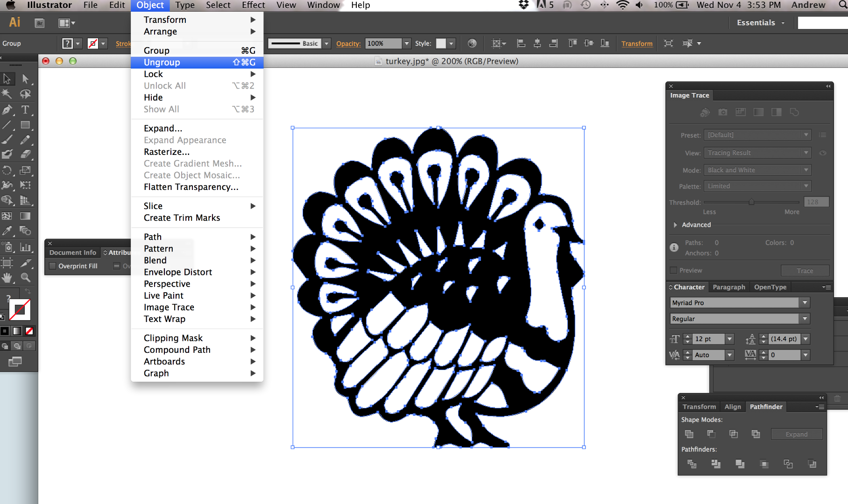848x504 pixels.
Task: Activate the Eyedropper tool
Action: pyautogui.click(x=7, y=230)
